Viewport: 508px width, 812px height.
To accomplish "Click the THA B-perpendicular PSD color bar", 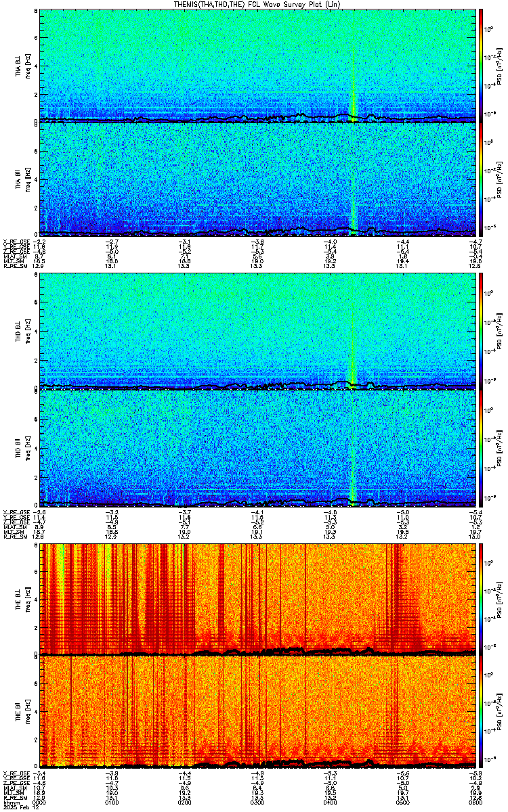I will click(x=482, y=66).
